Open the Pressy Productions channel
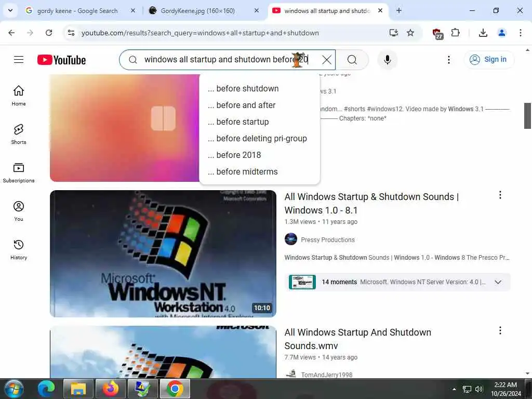Viewport: 532px width, 399px height. [x=328, y=240]
